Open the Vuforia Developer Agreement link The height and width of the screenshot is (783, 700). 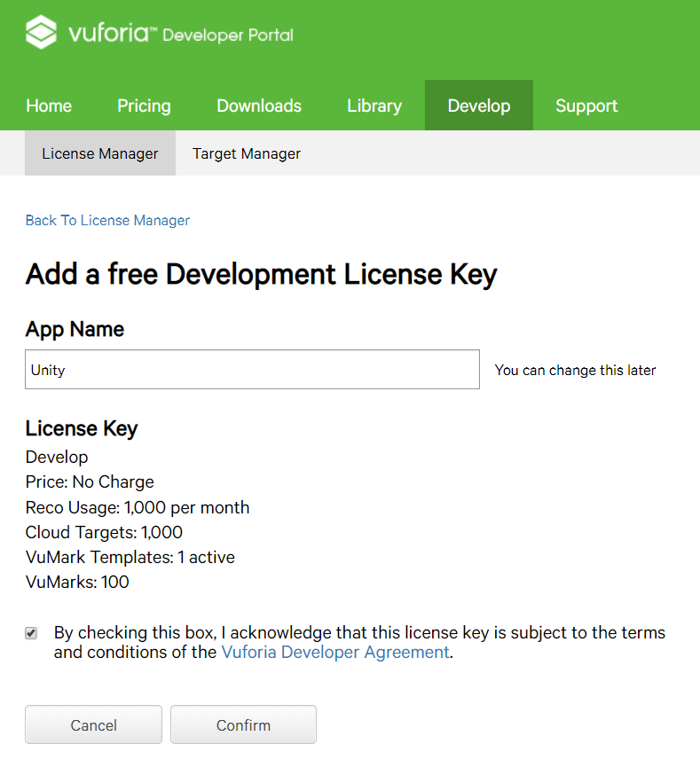(x=335, y=652)
